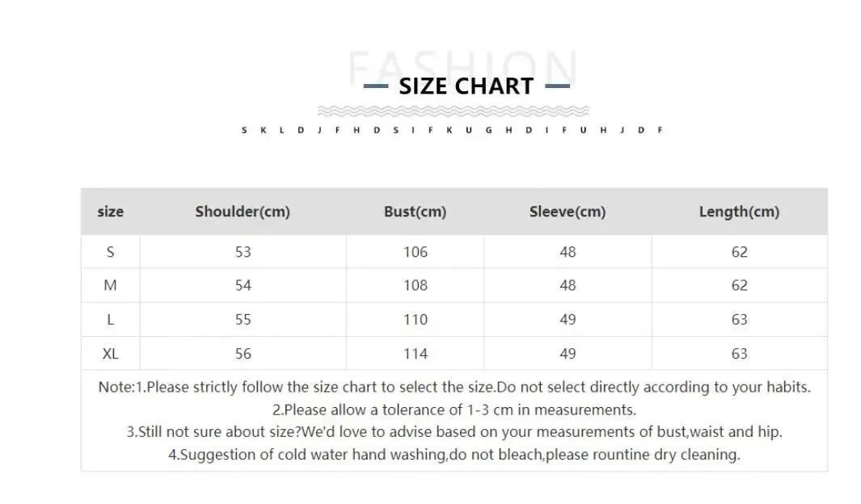Click the Shoulder(cm) column header
Image resolution: width=861 pixels, height=504 pixels.
click(x=243, y=212)
